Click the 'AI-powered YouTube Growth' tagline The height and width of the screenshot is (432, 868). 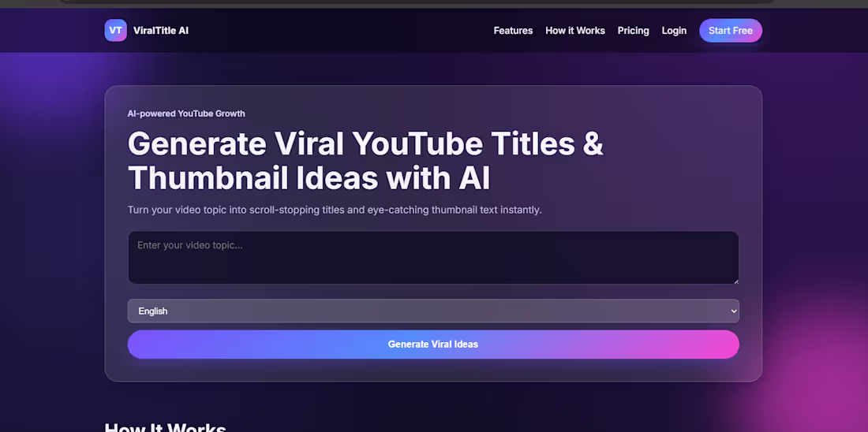click(186, 114)
